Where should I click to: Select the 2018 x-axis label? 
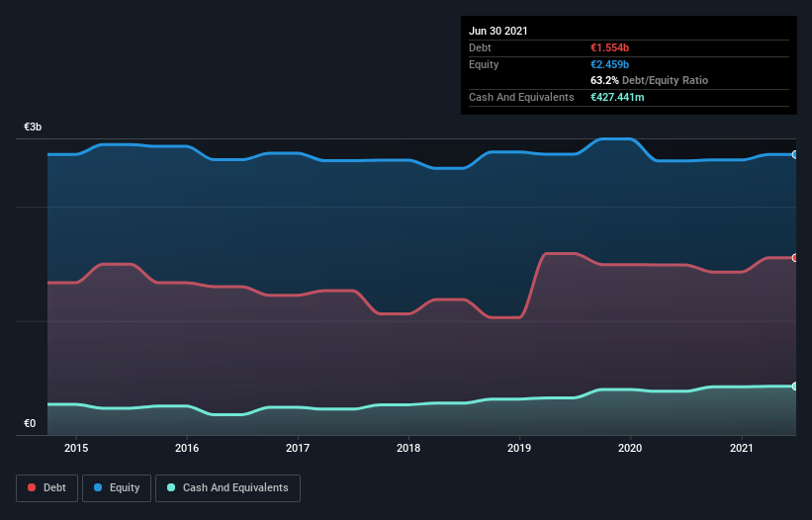[408, 448]
